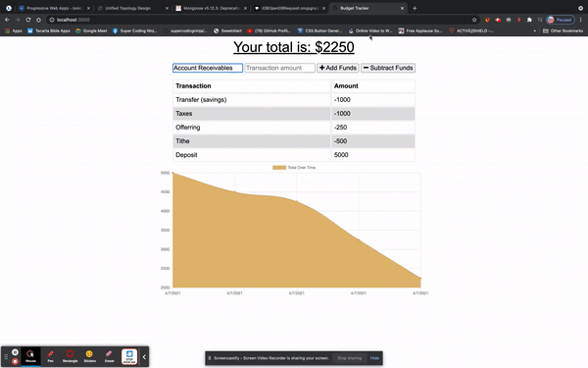Select the Rectangle tool in Screencastify toolbar

(x=70, y=356)
